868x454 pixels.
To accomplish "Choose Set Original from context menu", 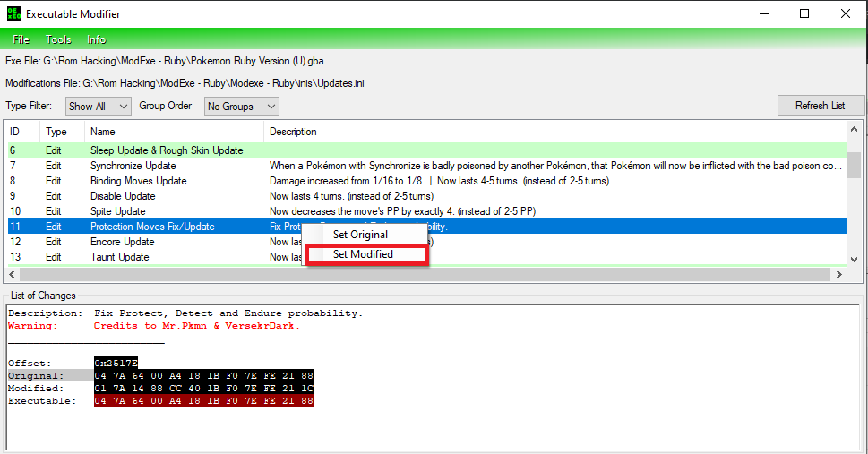I will coord(360,235).
